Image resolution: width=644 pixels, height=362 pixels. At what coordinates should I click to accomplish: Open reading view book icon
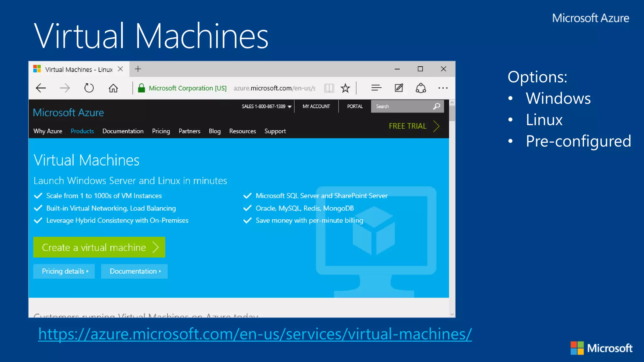[329, 88]
